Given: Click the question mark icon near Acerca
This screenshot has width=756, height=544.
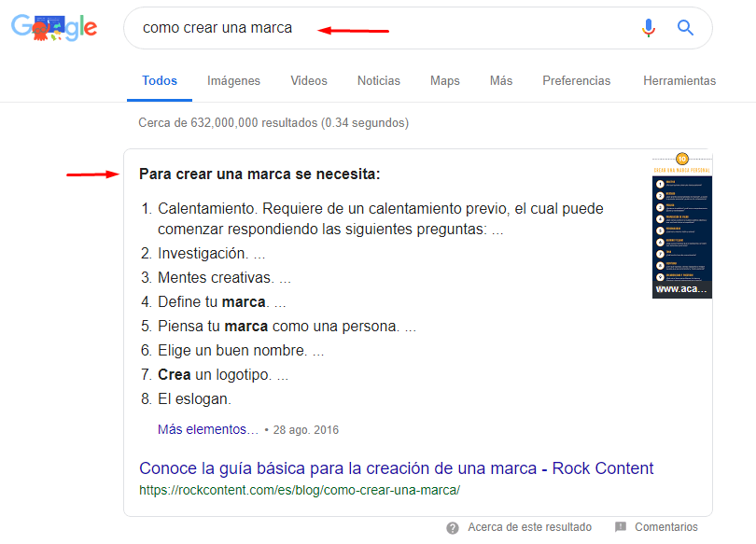Looking at the screenshot, I should click(x=453, y=528).
